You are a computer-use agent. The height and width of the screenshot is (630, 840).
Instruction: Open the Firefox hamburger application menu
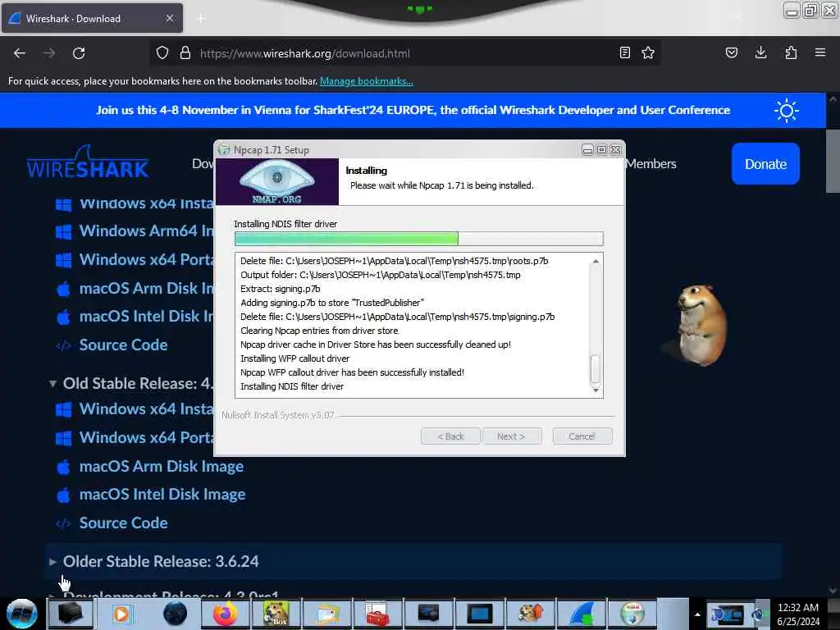[x=820, y=52]
